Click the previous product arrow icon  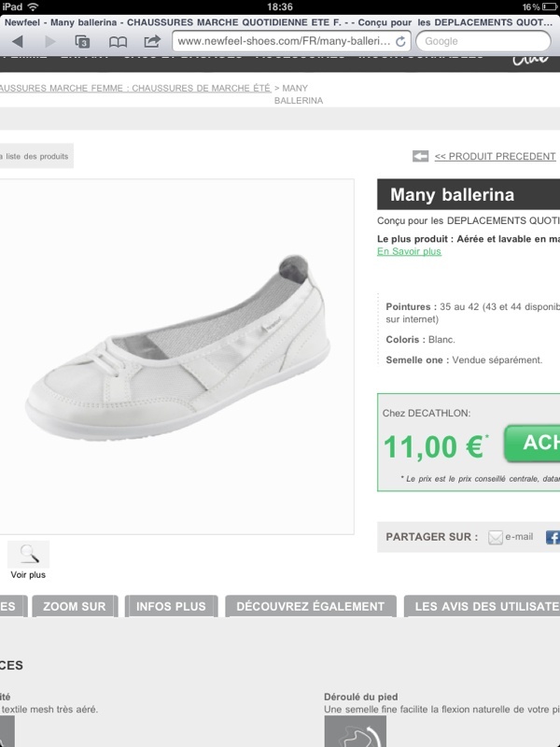pos(421,156)
